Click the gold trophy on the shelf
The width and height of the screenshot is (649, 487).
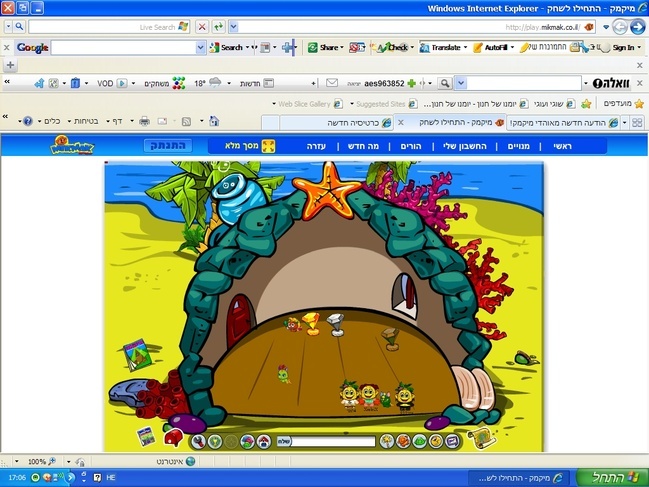(312, 323)
